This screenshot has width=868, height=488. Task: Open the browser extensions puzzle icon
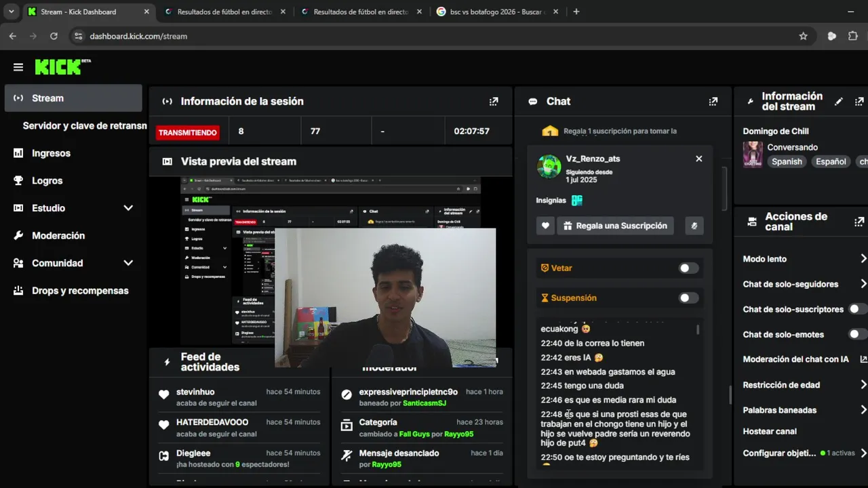coord(853,36)
